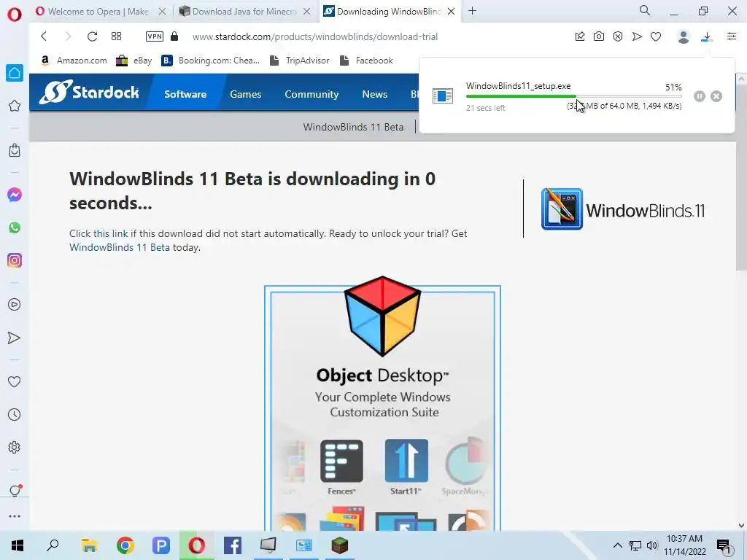Open sidebar three-dot setup menu
This screenshot has height=560, width=747.
coord(15,516)
